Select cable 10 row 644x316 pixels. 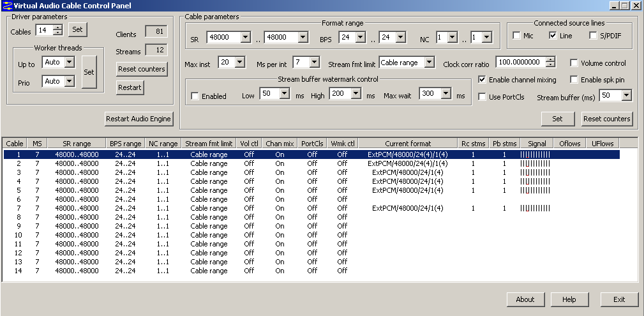pos(311,235)
